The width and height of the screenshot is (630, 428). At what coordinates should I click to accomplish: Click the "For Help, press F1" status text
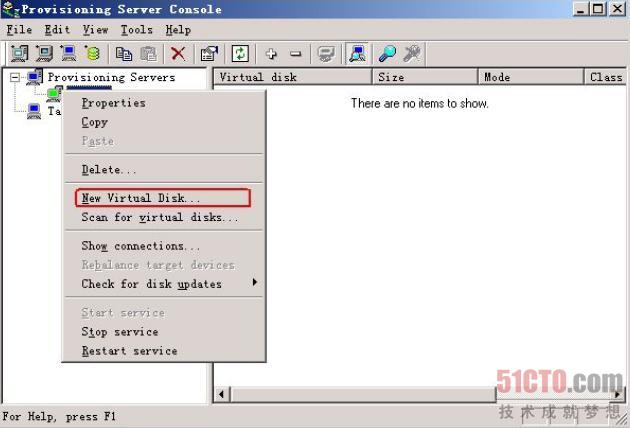pos(59,416)
